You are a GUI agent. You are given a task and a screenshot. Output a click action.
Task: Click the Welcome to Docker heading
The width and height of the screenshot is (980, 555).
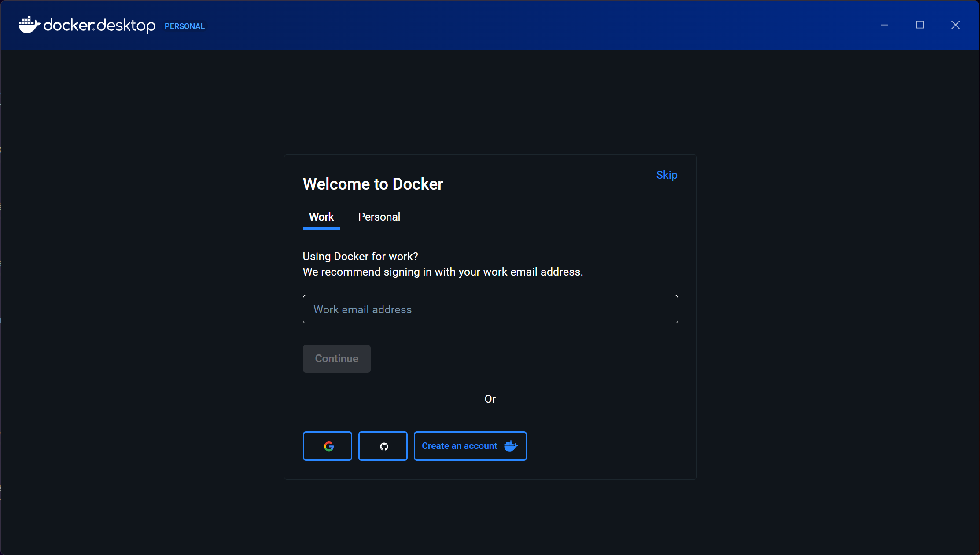372,184
